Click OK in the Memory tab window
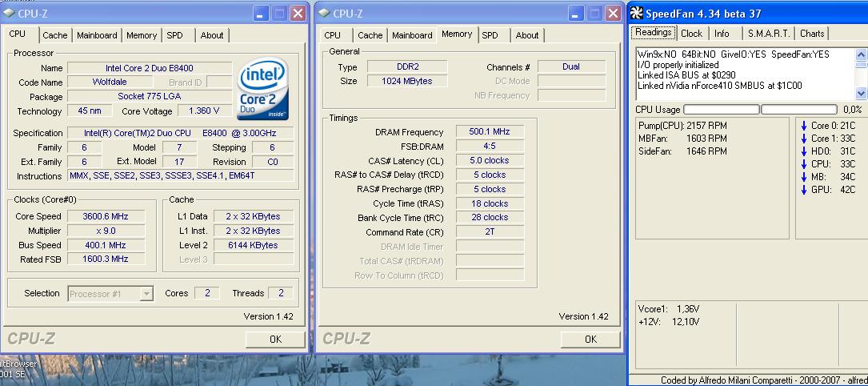The width and height of the screenshot is (868, 386). coord(590,339)
